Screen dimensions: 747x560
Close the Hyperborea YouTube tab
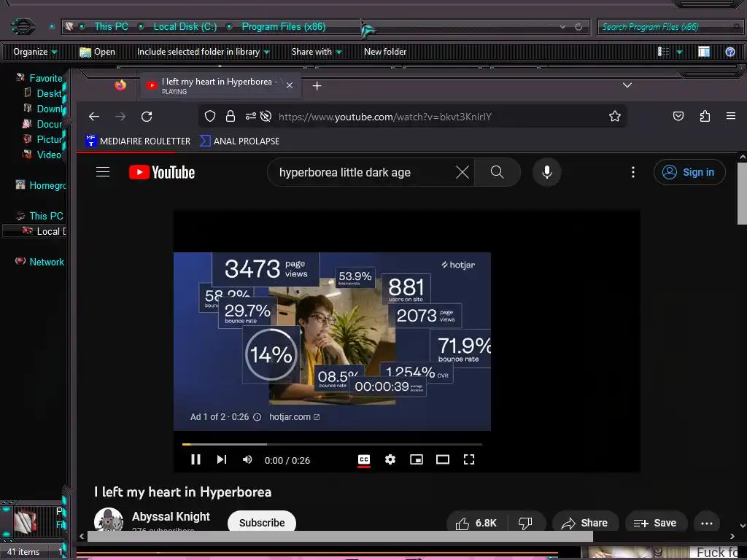tap(289, 86)
